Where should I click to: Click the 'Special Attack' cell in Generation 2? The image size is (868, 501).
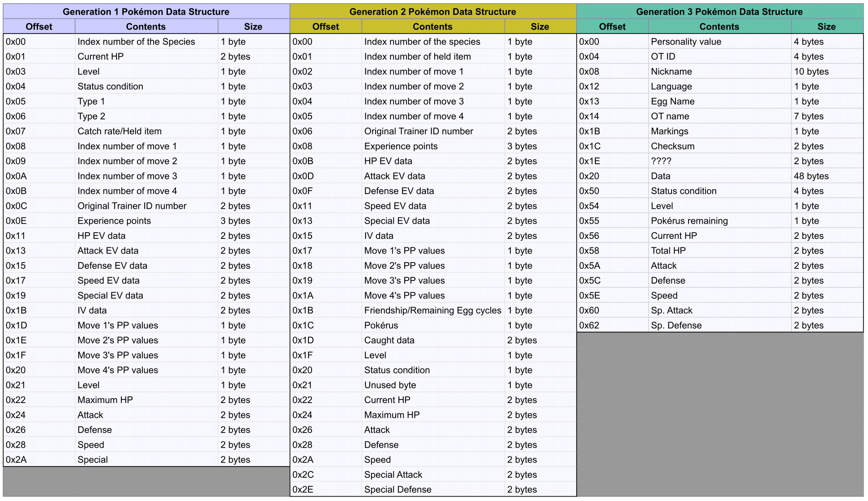click(x=433, y=475)
